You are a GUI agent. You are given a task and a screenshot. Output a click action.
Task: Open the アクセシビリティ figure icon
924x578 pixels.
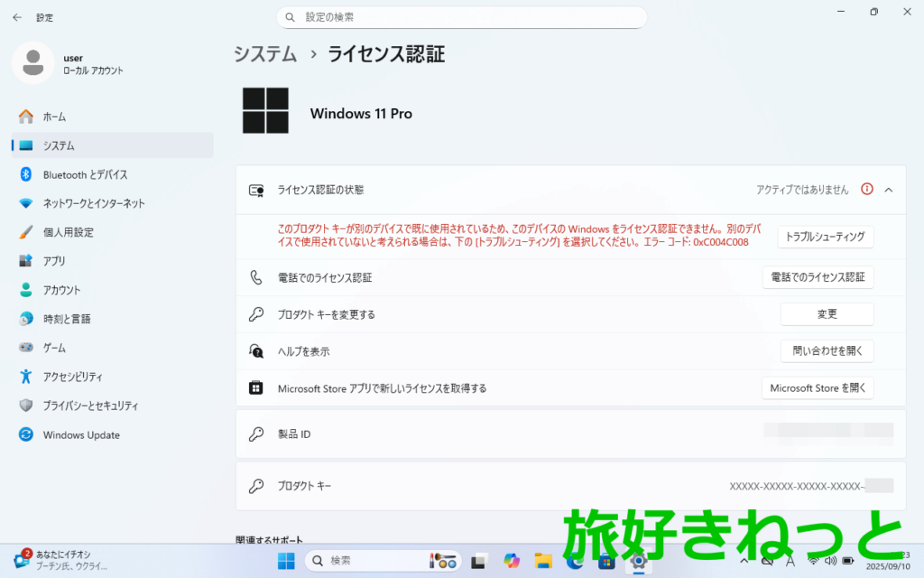click(x=26, y=377)
